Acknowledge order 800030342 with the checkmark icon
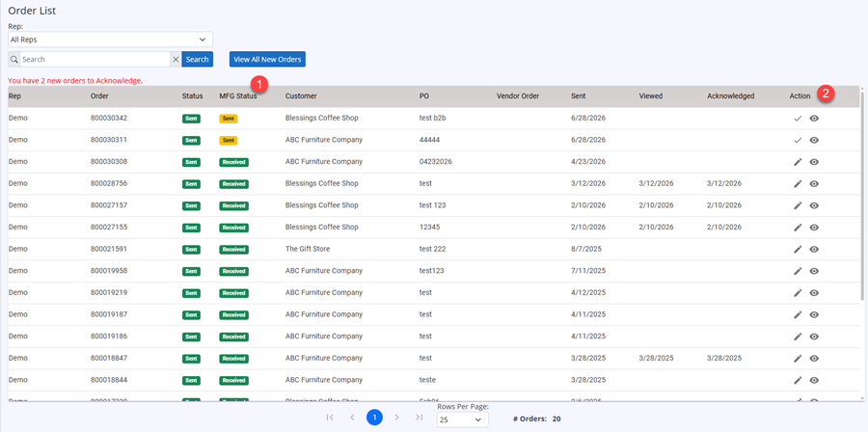868x432 pixels. pos(798,119)
